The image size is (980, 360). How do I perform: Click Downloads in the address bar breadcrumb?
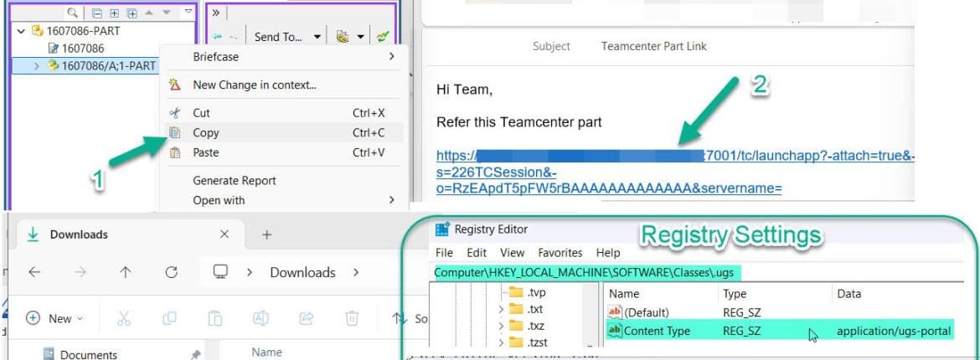tap(302, 272)
